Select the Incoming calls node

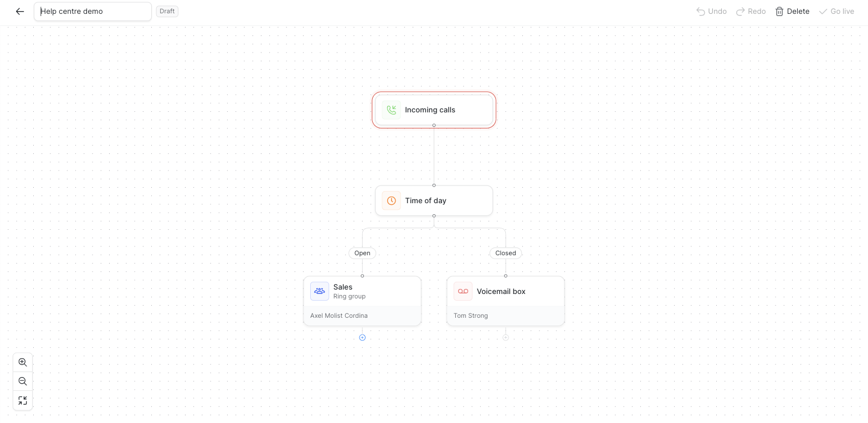(x=434, y=110)
